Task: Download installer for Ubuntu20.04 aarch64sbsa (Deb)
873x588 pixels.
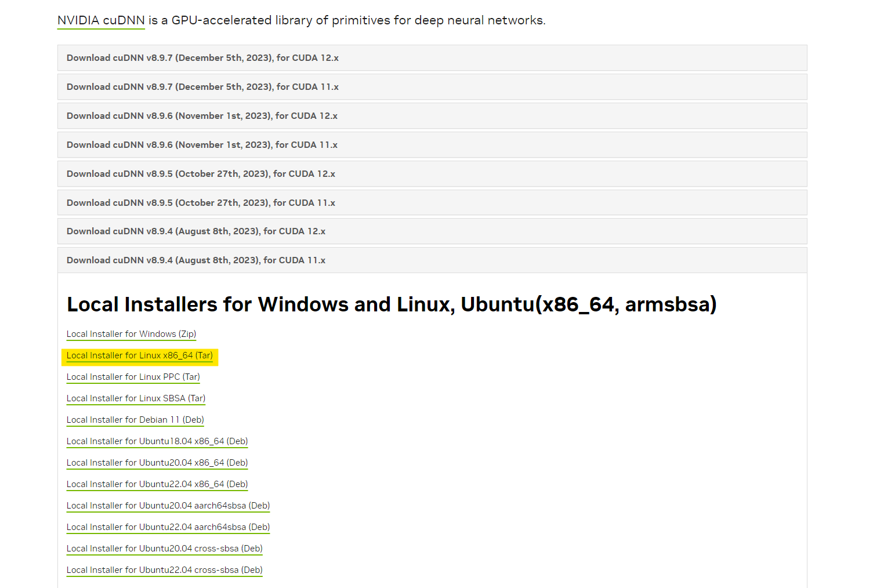Action: pos(168,506)
